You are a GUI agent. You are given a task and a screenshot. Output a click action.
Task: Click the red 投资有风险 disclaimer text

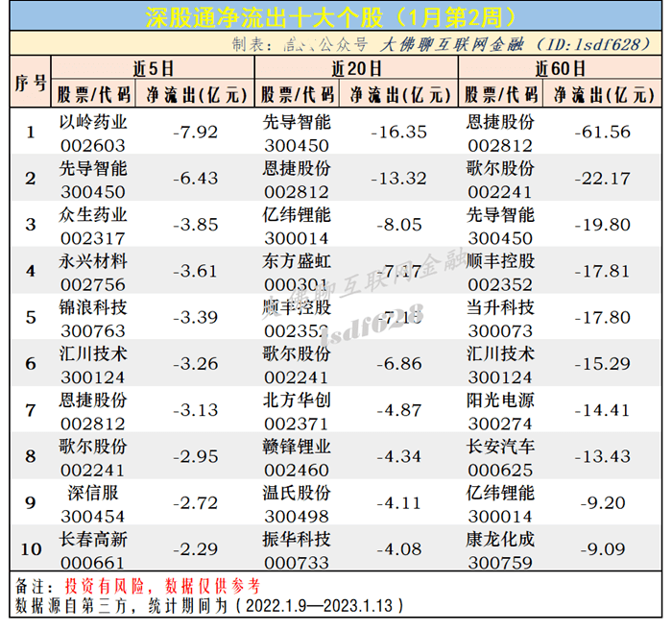(101, 585)
